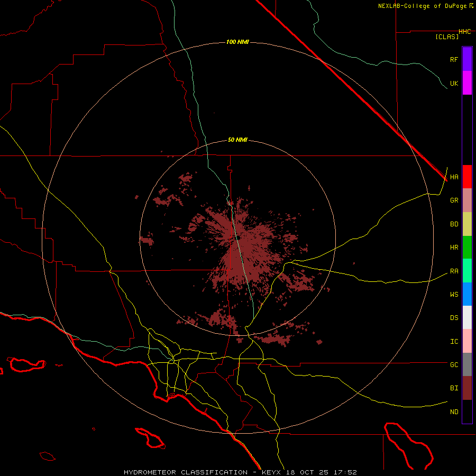Click the KEYX station identifier
The image size is (476, 476).
(272, 472)
